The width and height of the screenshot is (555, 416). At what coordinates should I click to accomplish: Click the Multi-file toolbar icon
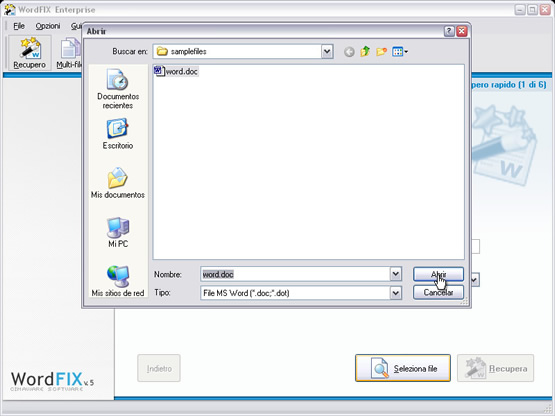click(69, 53)
